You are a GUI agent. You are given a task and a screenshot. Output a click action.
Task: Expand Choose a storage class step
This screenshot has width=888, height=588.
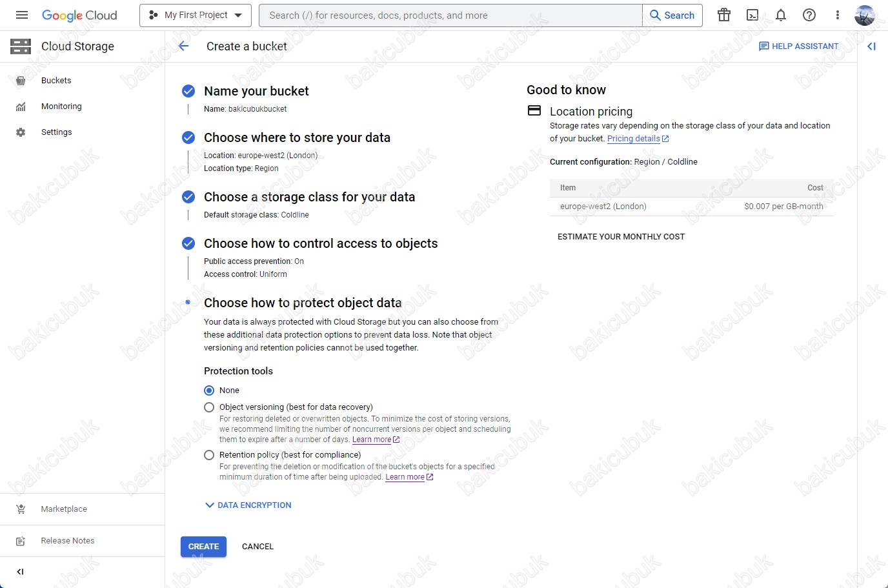point(309,197)
